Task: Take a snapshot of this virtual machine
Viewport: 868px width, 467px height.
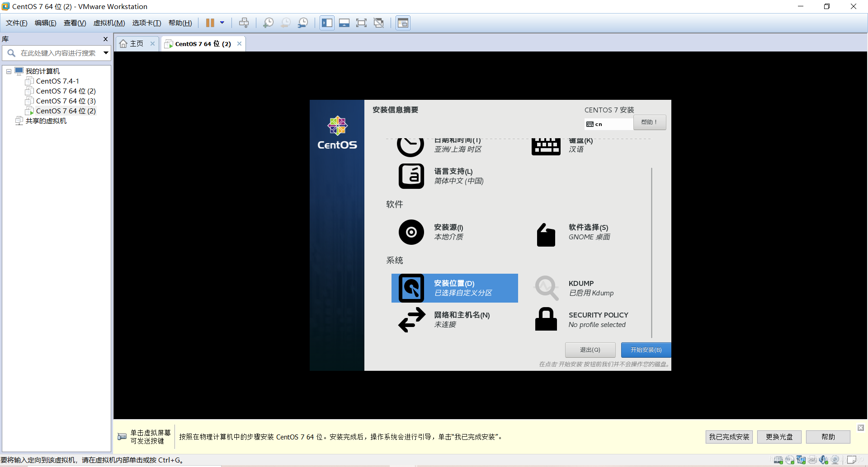Action: (268, 23)
